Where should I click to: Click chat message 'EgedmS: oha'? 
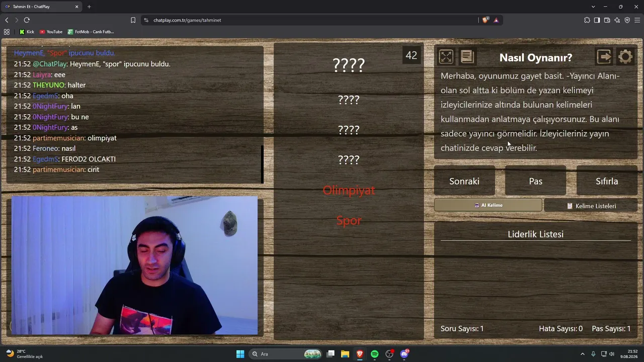point(43,96)
